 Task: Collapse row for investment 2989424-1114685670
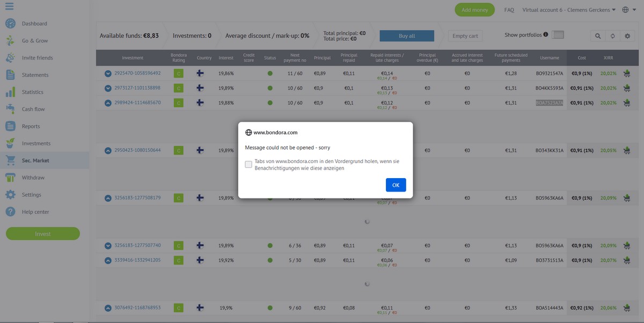point(108,102)
